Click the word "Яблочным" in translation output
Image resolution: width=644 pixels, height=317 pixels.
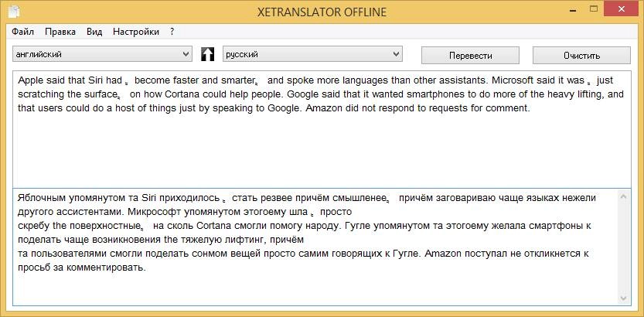pos(42,199)
